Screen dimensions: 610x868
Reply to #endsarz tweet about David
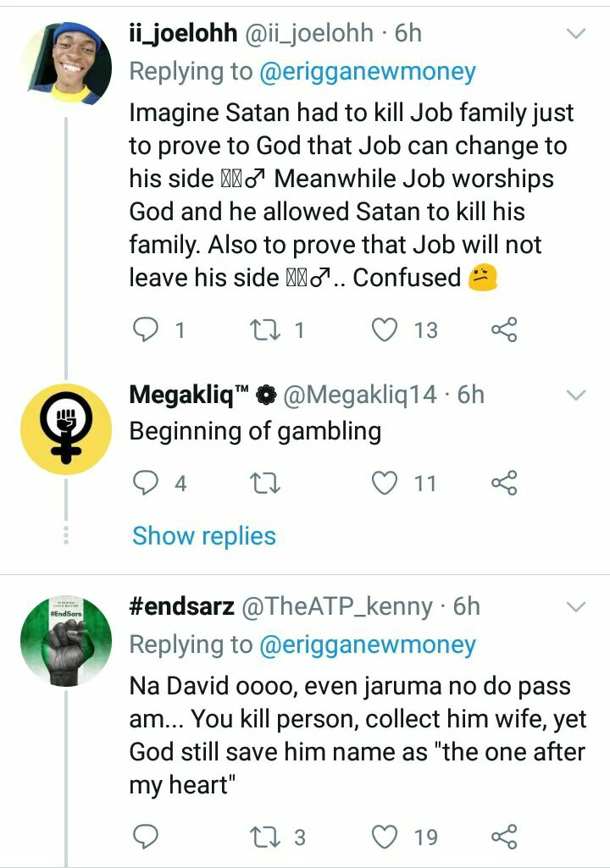pyautogui.click(x=147, y=838)
